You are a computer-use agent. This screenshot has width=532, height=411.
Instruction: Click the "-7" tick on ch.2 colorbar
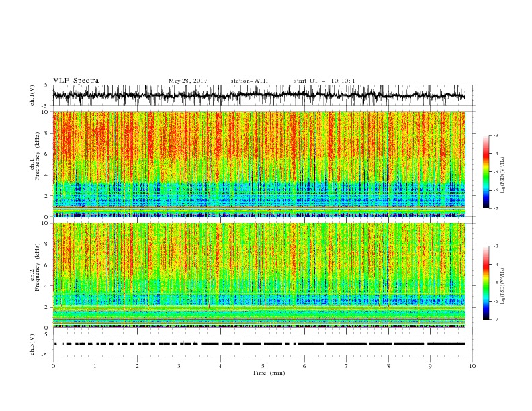coord(496,320)
